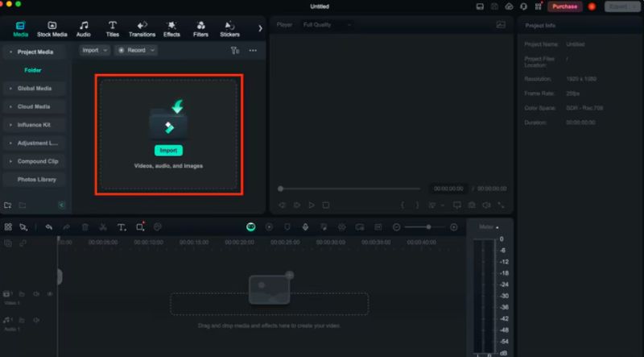
Task: Open the Photos Library section
Action: (34, 180)
